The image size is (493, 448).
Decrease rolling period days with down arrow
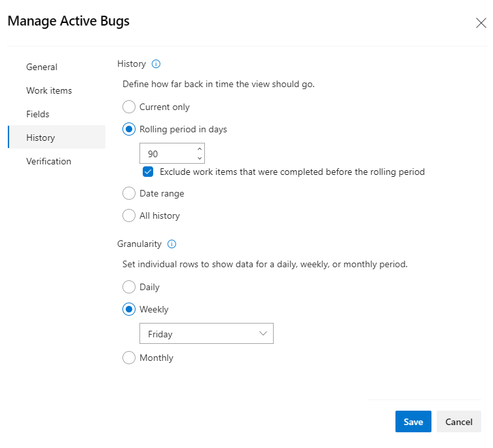click(200, 159)
